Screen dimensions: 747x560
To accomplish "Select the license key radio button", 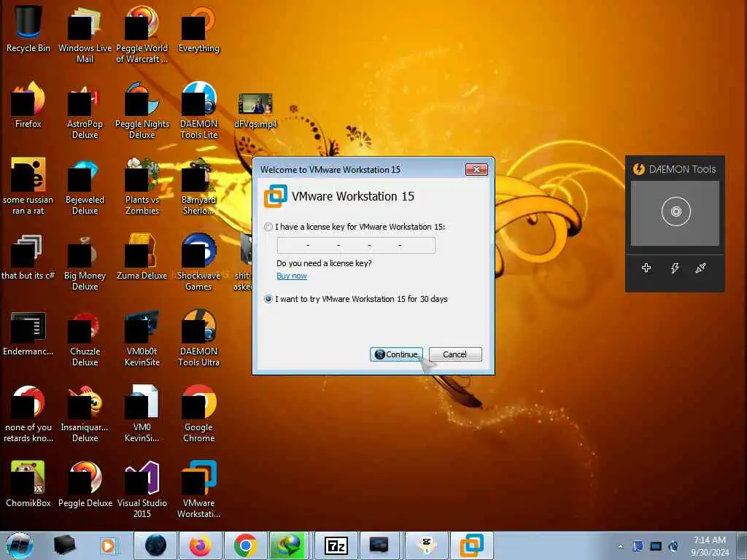I will (x=268, y=227).
